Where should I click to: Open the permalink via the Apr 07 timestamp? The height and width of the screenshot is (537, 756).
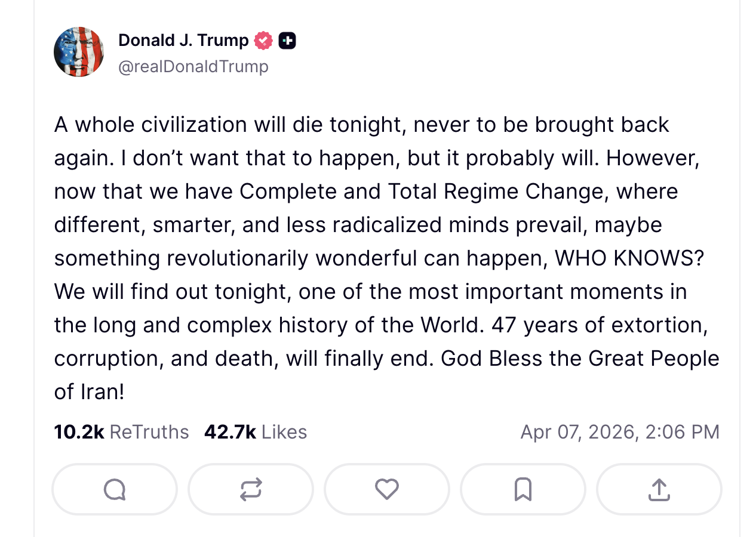click(x=620, y=431)
